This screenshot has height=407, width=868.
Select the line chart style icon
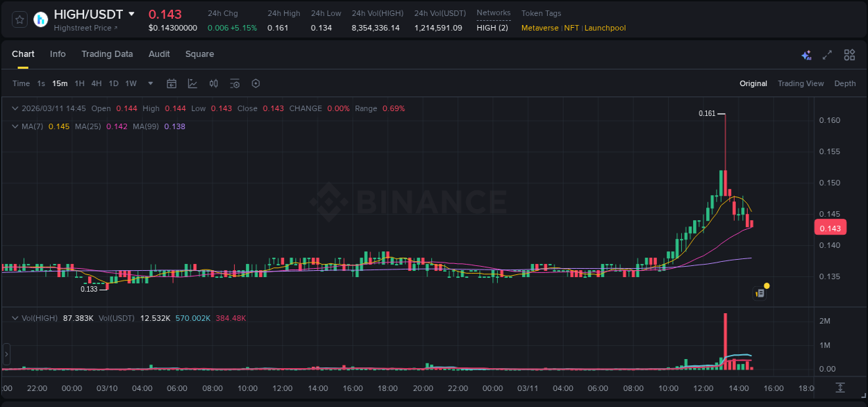(x=192, y=83)
